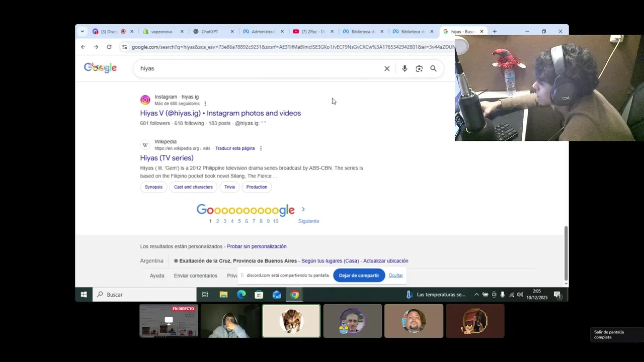Go to results page 10
This screenshot has width=644, height=362.
coord(275,221)
